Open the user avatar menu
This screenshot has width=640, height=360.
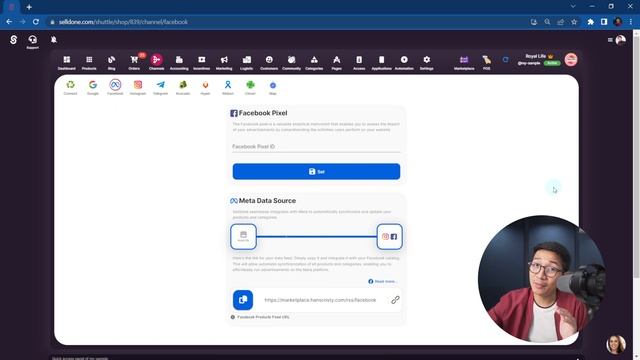pyautogui.click(x=620, y=40)
